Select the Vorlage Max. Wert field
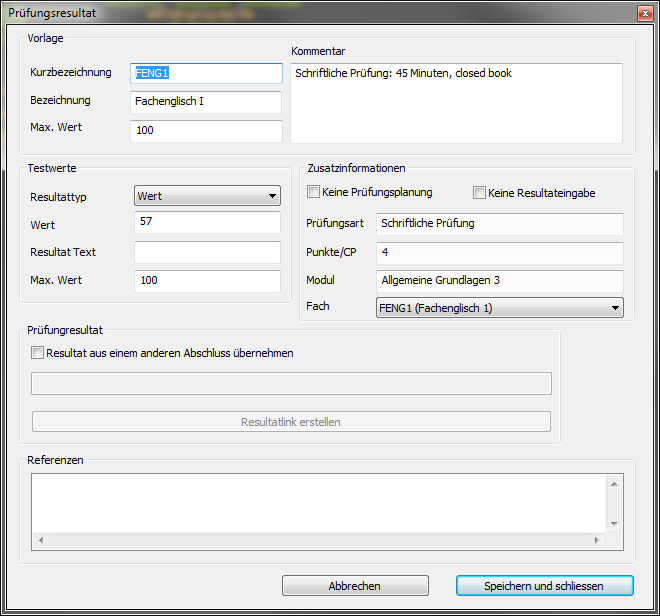The image size is (660, 616). click(x=206, y=131)
